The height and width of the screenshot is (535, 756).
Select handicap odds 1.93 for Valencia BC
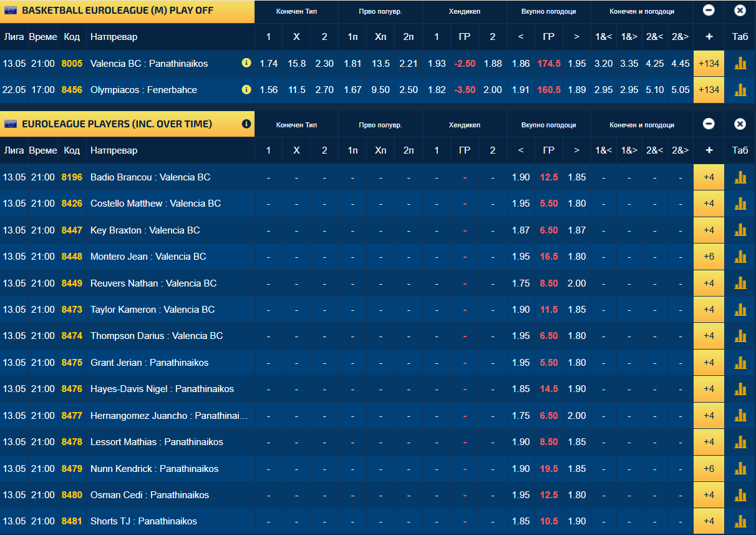437,64
